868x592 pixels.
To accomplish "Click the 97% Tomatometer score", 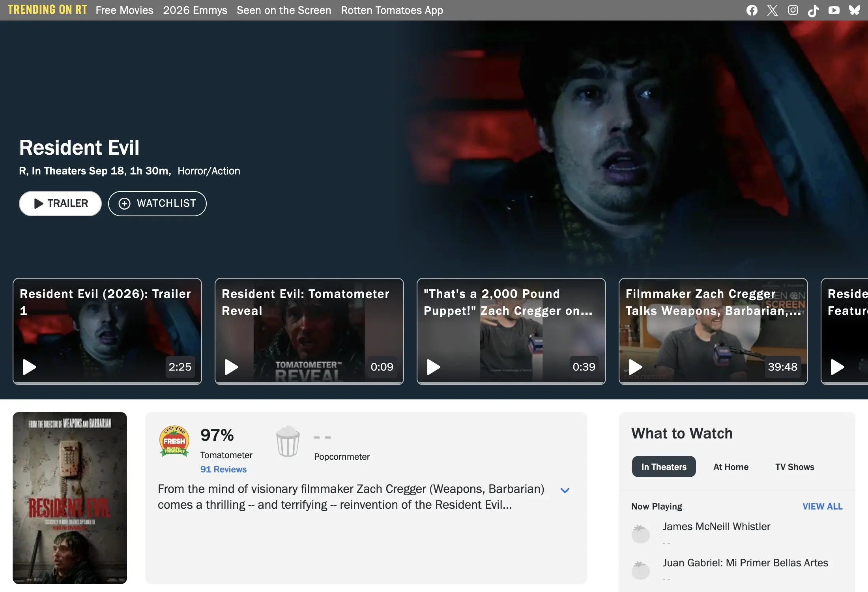I will (217, 435).
